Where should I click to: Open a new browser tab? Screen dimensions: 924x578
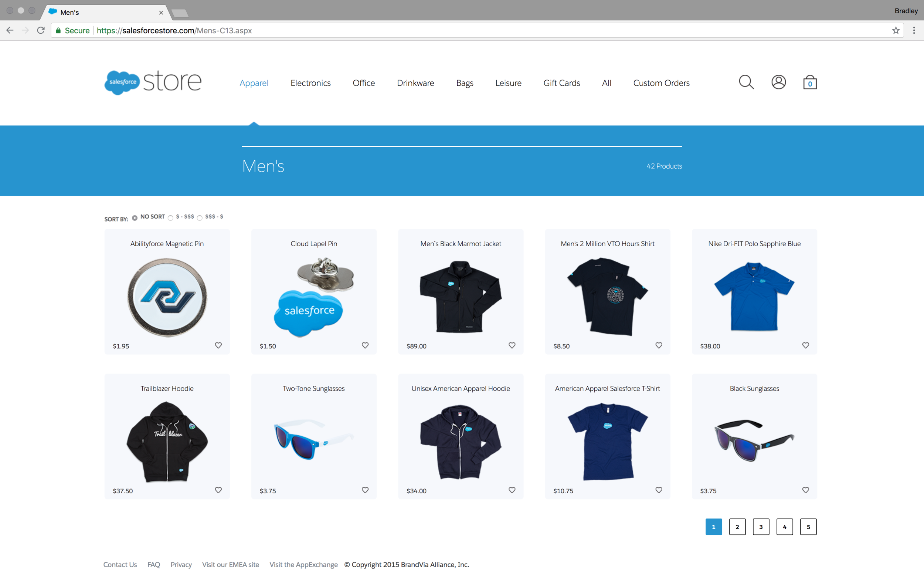click(x=180, y=13)
